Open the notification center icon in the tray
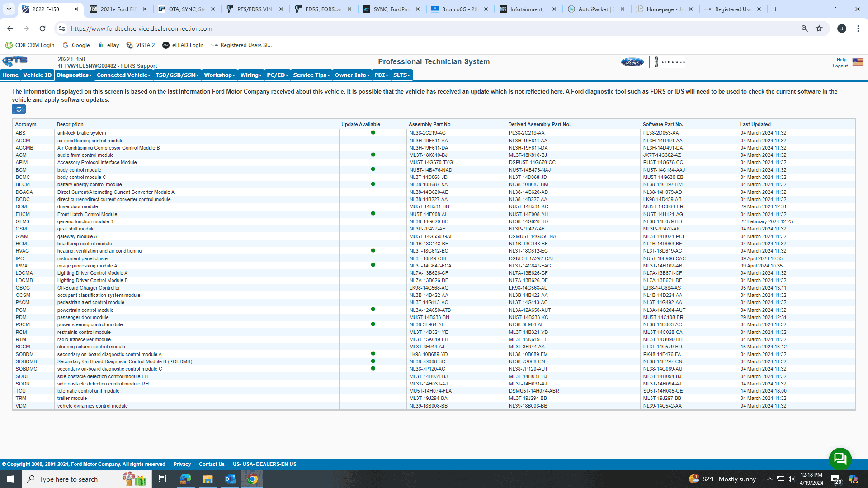This screenshot has height=488, width=868. click(x=836, y=479)
